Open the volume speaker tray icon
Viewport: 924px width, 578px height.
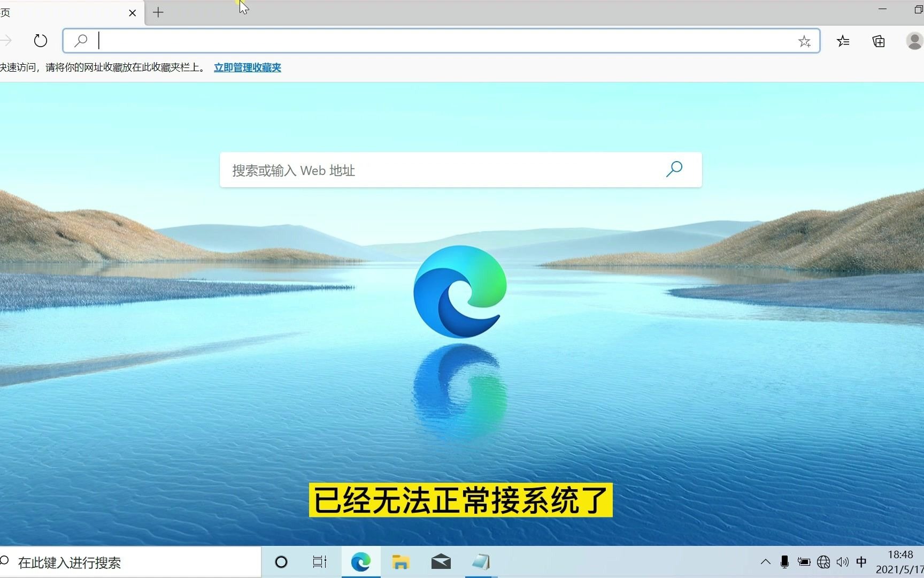pos(843,562)
